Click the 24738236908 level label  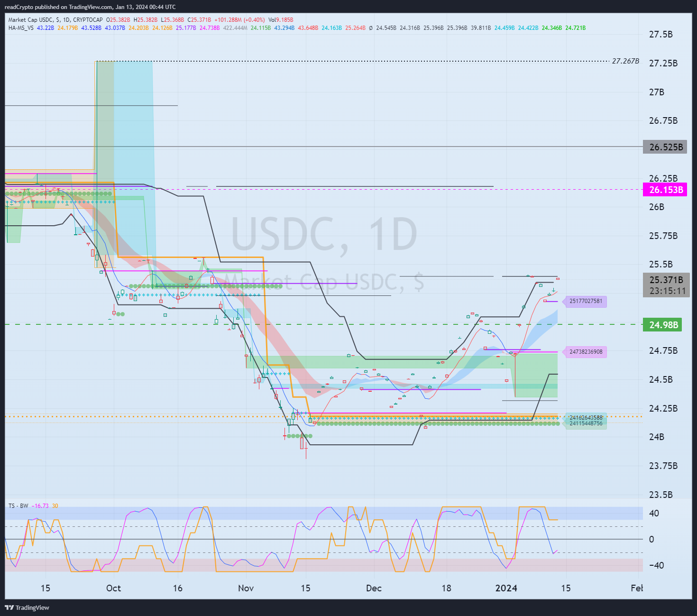pyautogui.click(x=586, y=352)
